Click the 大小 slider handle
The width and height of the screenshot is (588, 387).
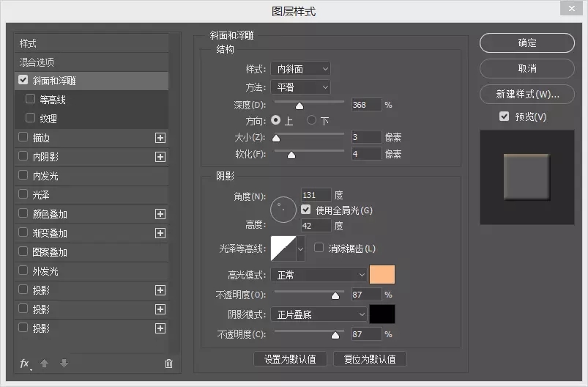point(276,139)
